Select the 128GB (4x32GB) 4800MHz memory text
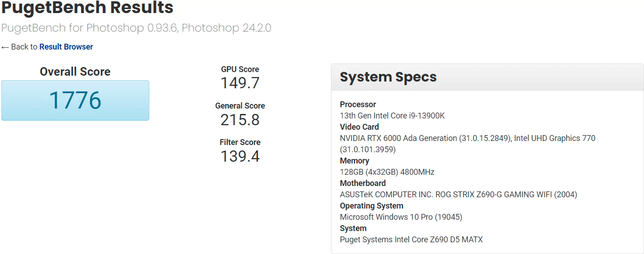 coord(387,172)
